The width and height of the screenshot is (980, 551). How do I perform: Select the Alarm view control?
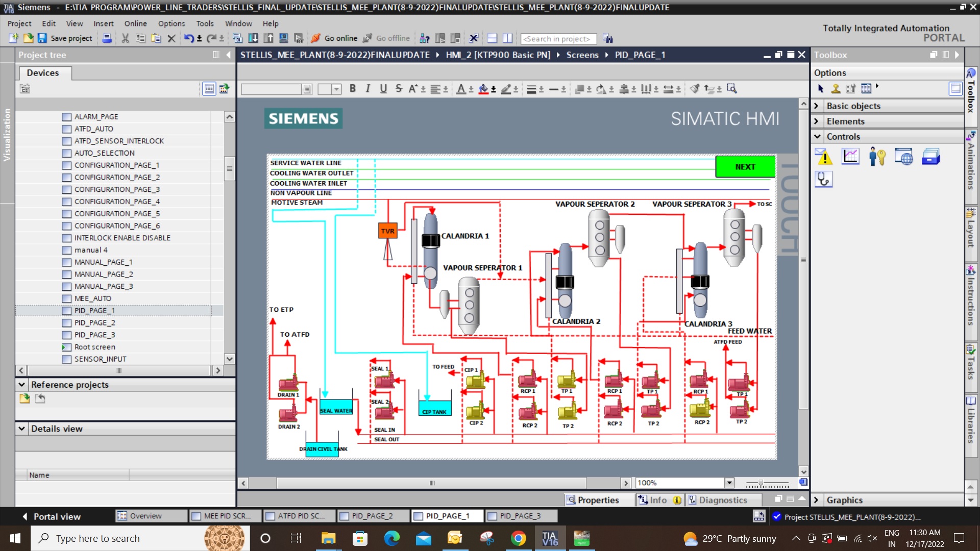(x=824, y=157)
